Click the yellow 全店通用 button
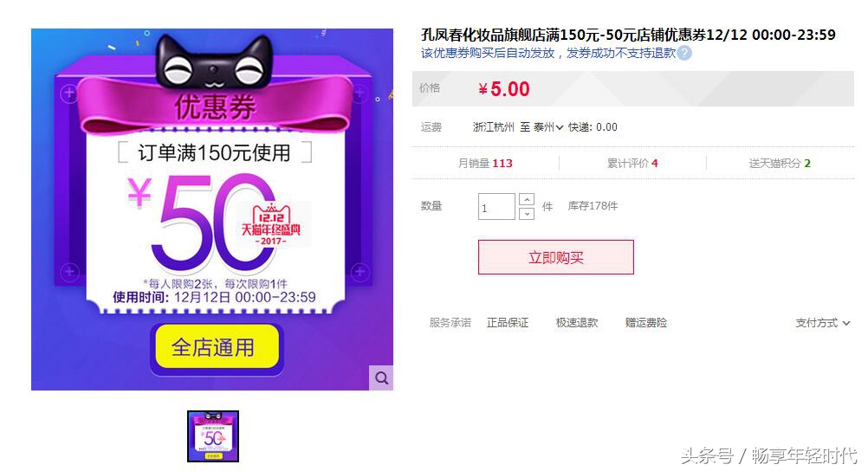The height and width of the screenshot is (471, 868). (217, 347)
